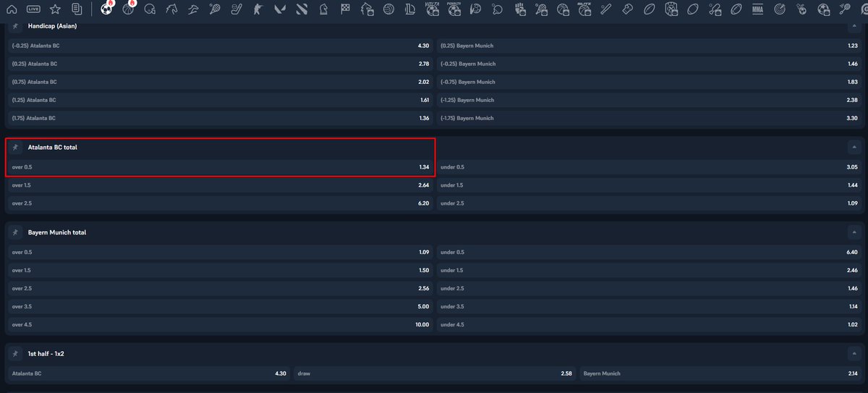
Task: Open the favorites star icon
Action: coord(55,9)
